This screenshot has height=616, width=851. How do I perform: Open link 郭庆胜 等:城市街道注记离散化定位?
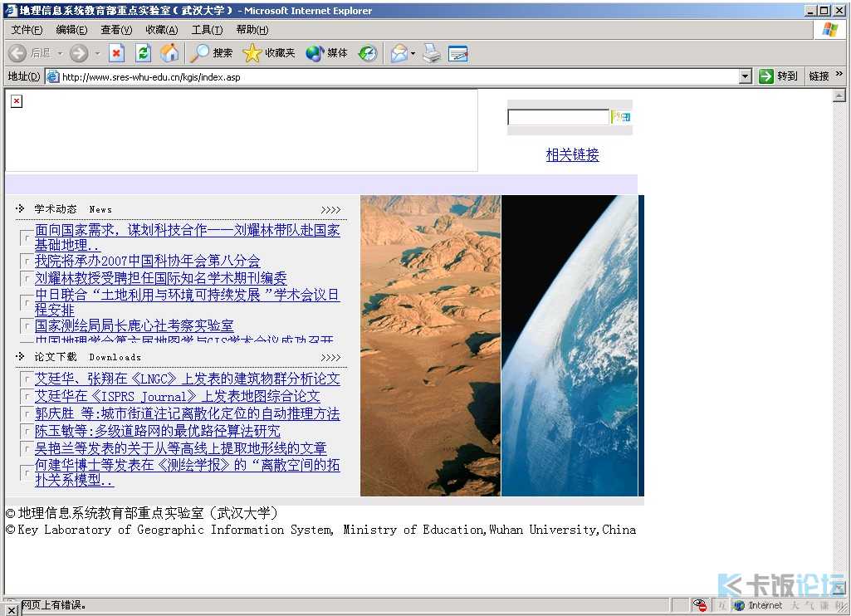188,413
